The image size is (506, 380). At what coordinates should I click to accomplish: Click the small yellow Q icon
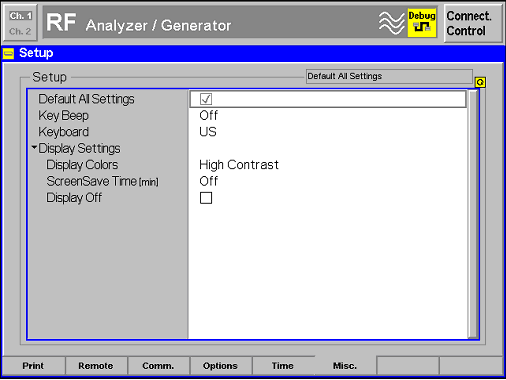pos(480,82)
